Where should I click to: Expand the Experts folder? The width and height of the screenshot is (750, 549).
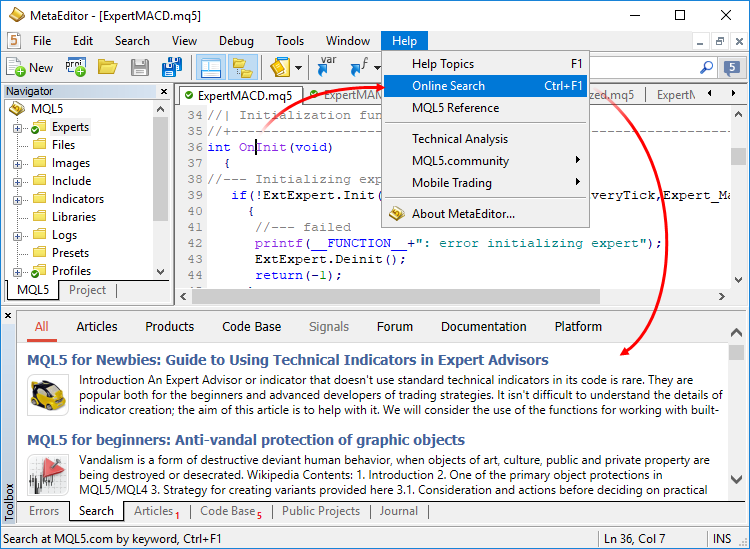(x=17, y=128)
